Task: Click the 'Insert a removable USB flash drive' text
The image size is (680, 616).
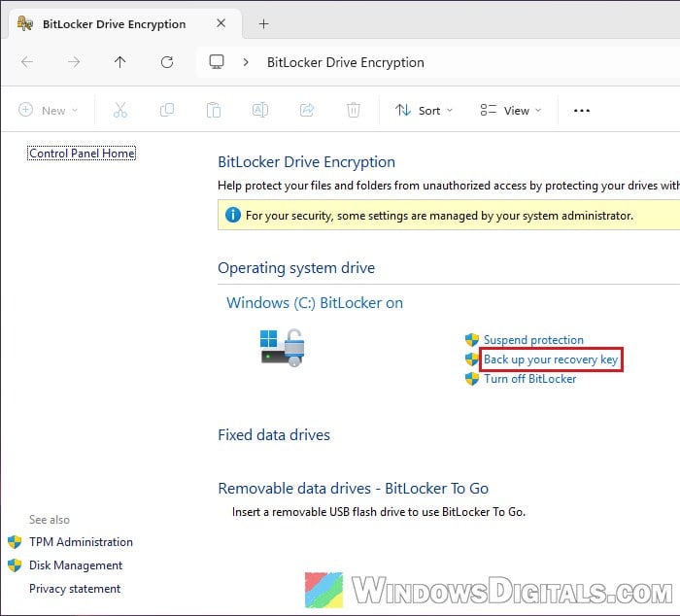Action: click(x=379, y=512)
